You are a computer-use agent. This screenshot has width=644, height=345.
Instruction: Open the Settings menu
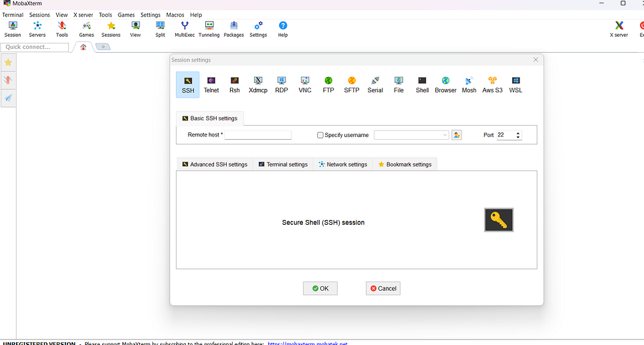(150, 15)
